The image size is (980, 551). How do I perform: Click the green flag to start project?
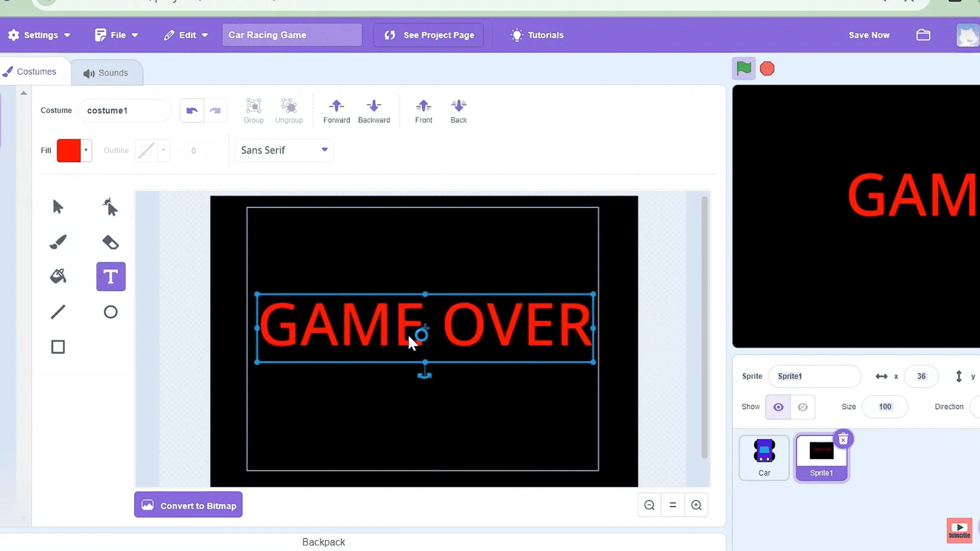pos(744,68)
